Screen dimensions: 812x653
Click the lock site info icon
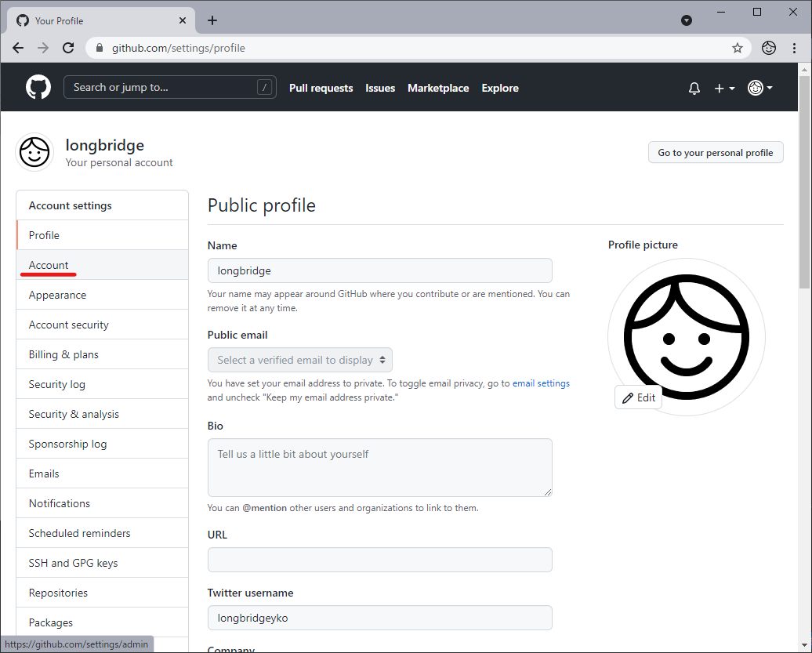(100, 48)
